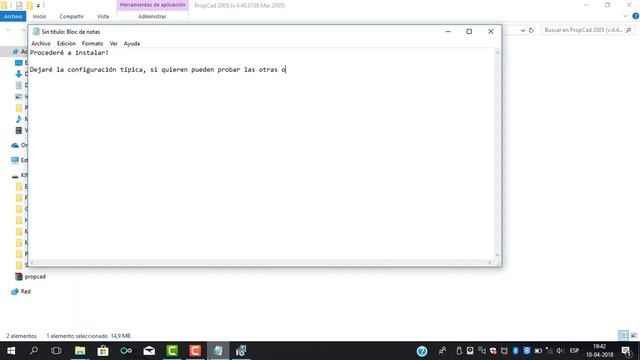Click the blue help icon in system tray
The image size is (640, 360).
point(422,351)
